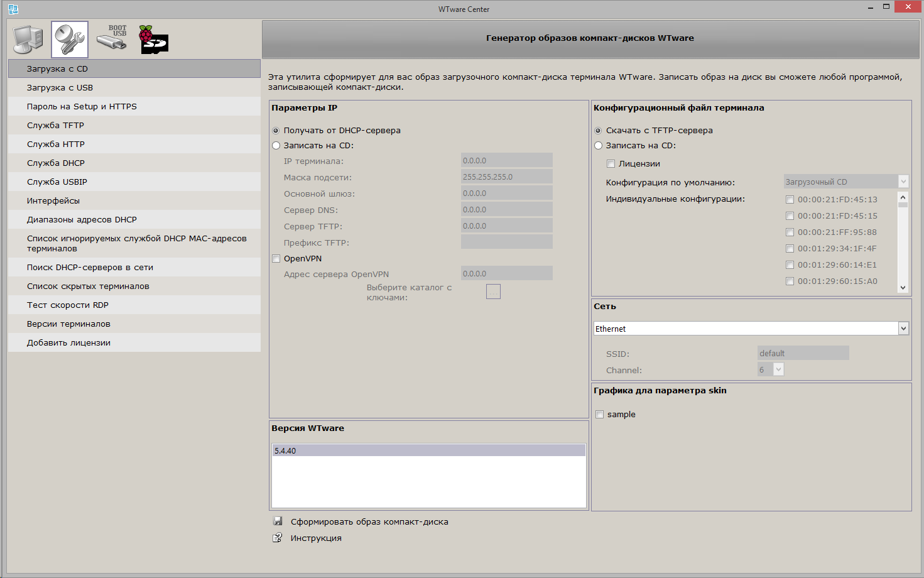This screenshot has width=924, height=578.
Task: Expand the Ethernet network dropdown
Action: [903, 329]
